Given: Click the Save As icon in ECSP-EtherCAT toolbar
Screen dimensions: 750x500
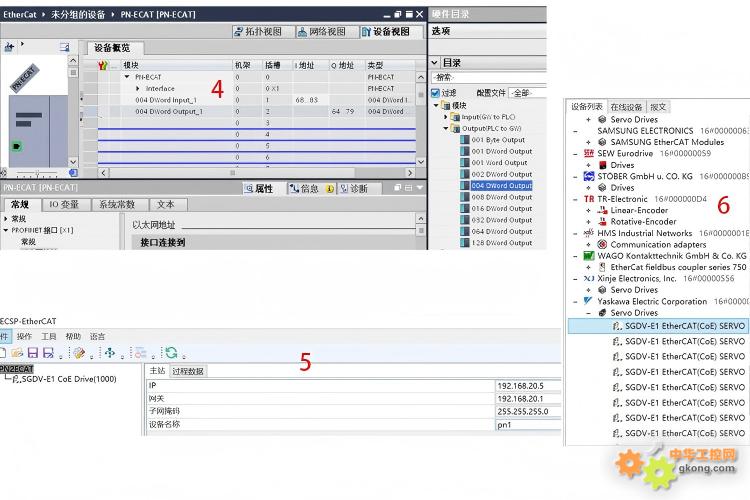Looking at the screenshot, I should tap(48, 353).
